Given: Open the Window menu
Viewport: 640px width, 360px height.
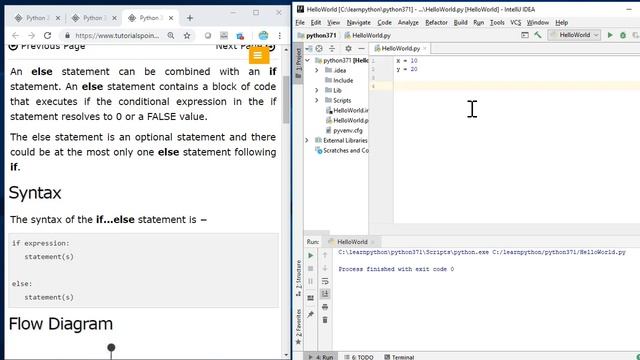Looking at the screenshot, I should pyautogui.click(x=538, y=22).
